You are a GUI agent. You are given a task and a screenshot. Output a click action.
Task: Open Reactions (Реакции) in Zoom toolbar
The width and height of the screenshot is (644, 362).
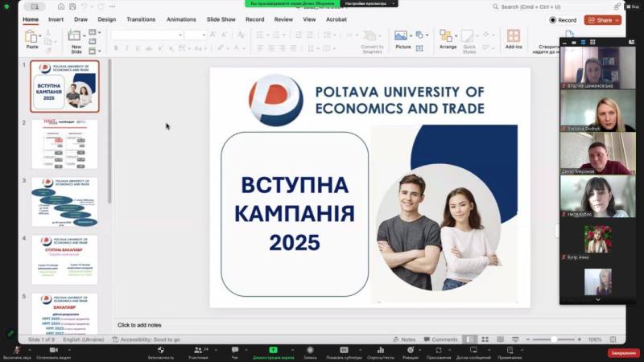tap(411, 352)
